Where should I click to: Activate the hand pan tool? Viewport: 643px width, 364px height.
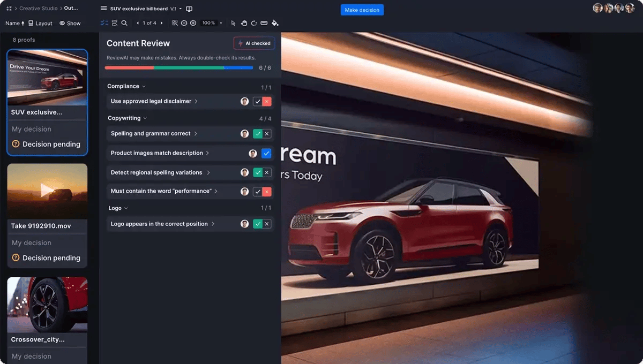pyautogui.click(x=244, y=23)
